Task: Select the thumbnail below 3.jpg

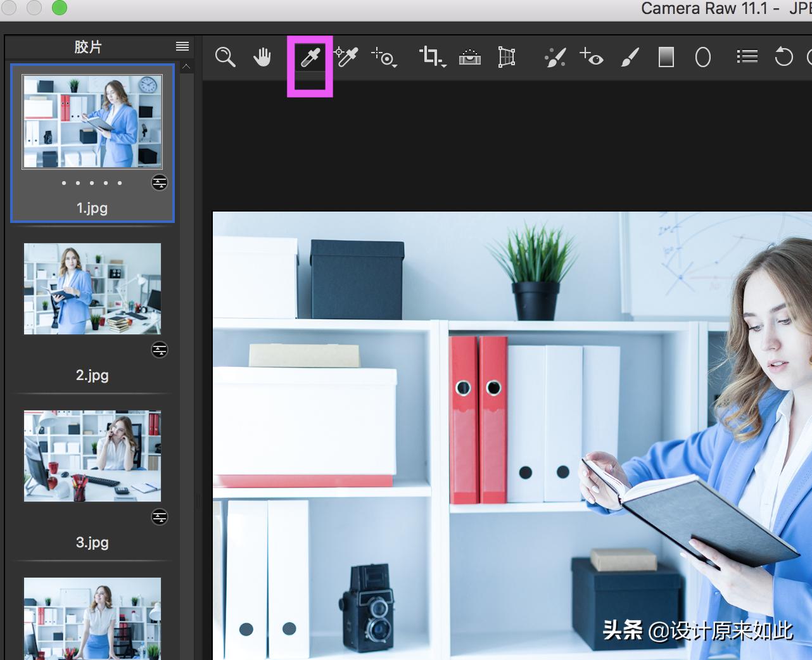Action: (x=92, y=619)
